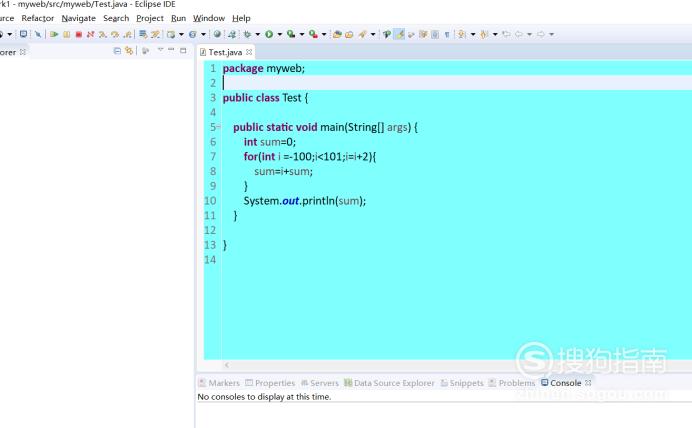This screenshot has width=692, height=428.
Task: Collapse All in the explorer panel
Action: [x=117, y=51]
